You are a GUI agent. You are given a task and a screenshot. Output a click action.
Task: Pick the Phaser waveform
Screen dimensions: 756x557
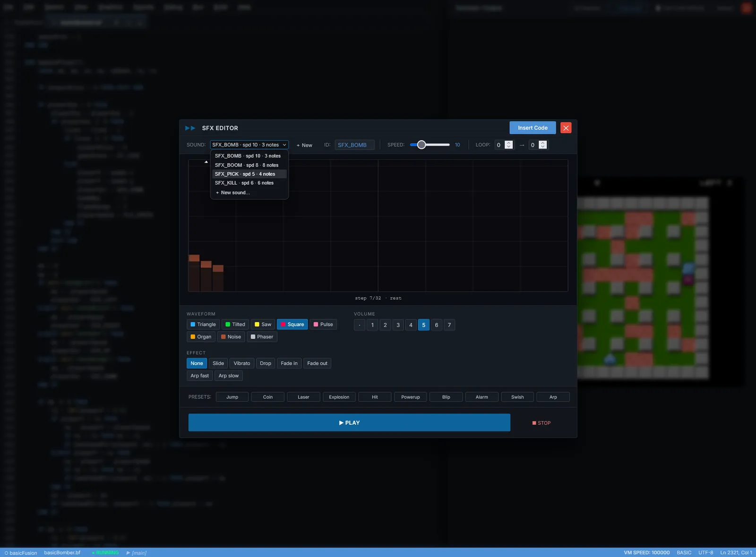pyautogui.click(x=262, y=337)
